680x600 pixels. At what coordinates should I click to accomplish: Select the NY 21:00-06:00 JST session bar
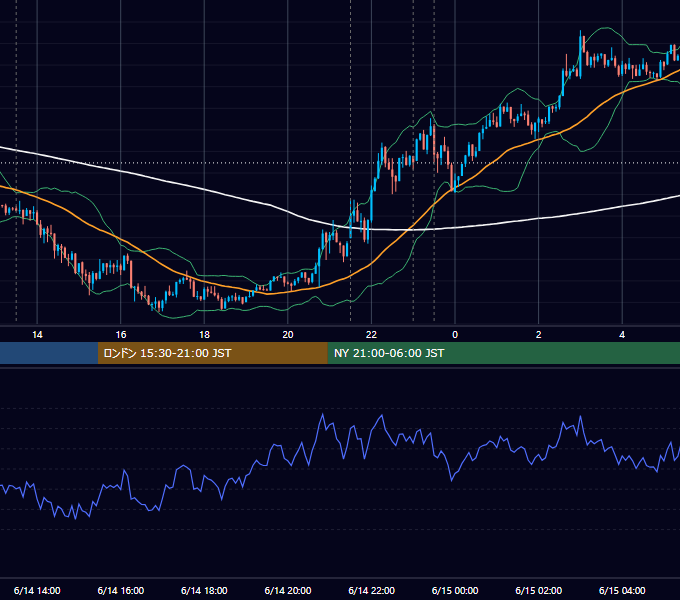click(x=503, y=353)
